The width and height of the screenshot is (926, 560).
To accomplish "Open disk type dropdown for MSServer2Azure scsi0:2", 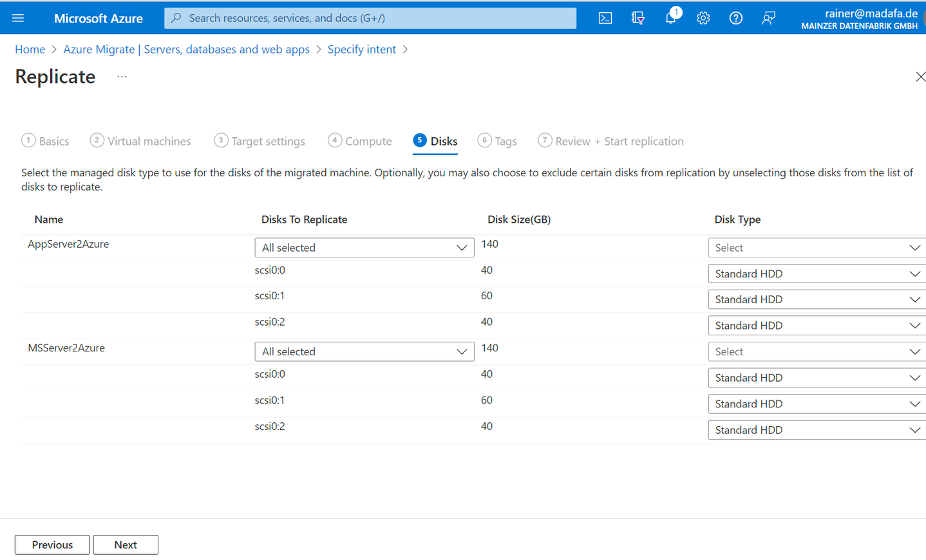I will [x=817, y=430].
